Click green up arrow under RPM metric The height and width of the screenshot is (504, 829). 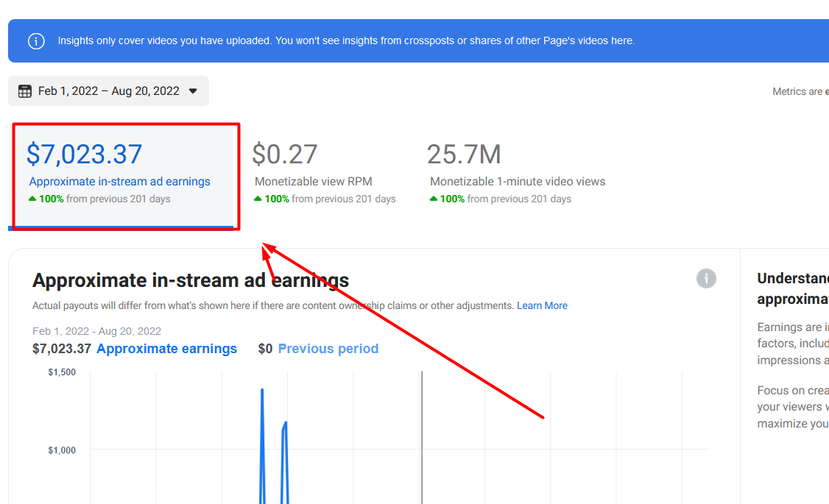(258, 199)
